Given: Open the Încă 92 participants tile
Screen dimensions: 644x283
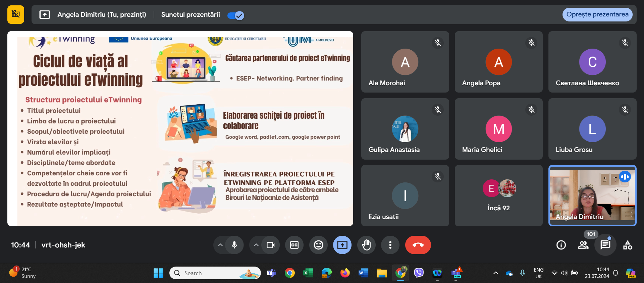Looking at the screenshot, I should point(498,195).
